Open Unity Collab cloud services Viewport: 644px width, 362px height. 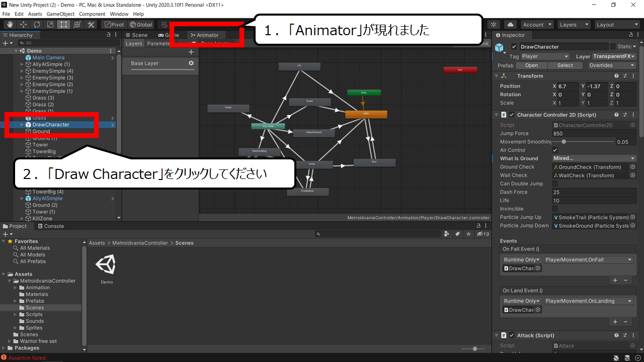pyautogui.click(x=511, y=25)
